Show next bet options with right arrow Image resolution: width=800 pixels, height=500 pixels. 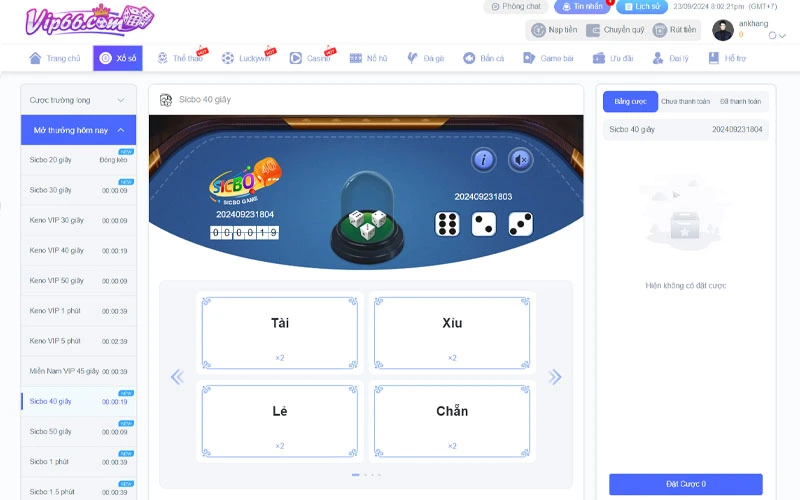[555, 377]
